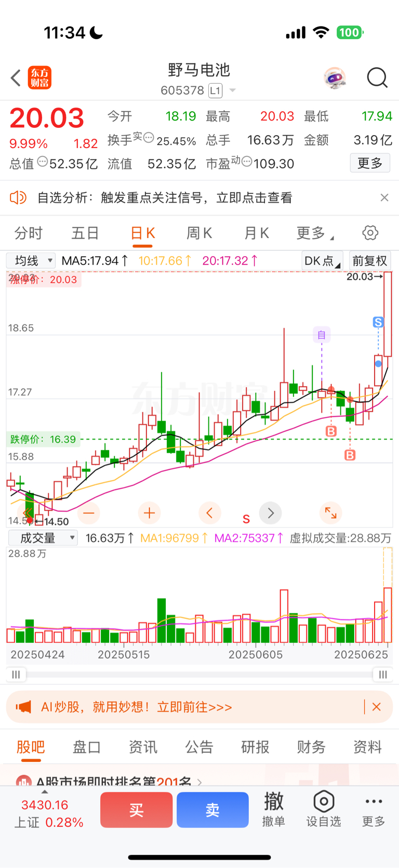Open chart settings gear icon
Screen dimensions: 399x868
(370, 232)
